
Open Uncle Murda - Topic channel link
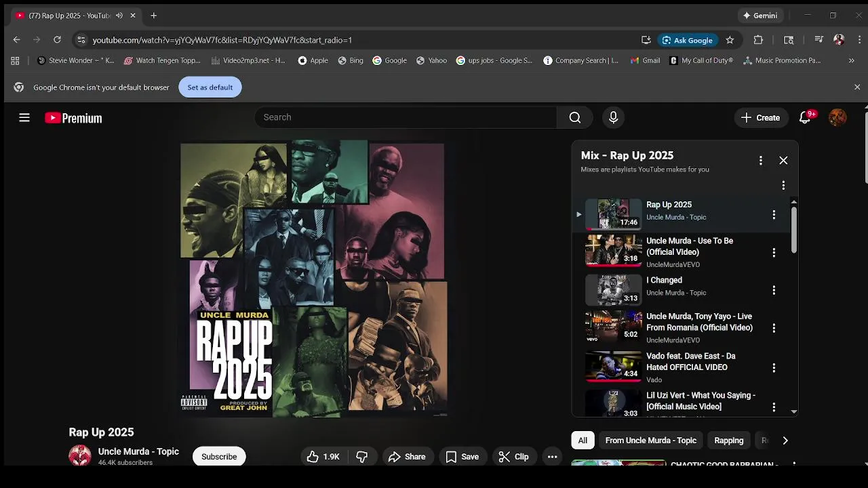pyautogui.click(x=138, y=451)
